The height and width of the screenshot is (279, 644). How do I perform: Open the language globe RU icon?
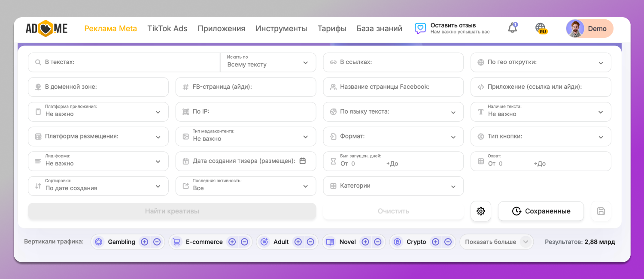tap(541, 28)
